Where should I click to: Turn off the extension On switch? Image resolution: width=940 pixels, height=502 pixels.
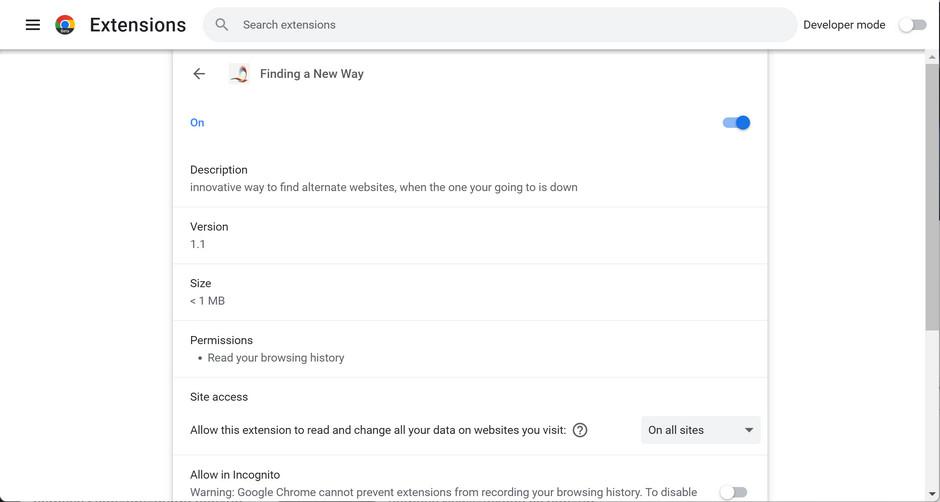pyautogui.click(x=736, y=123)
